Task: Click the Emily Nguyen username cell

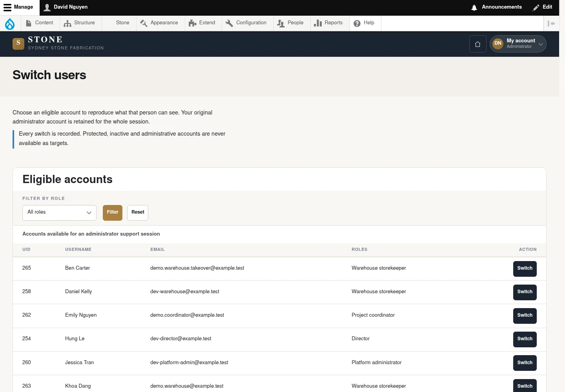Action: 81,315
